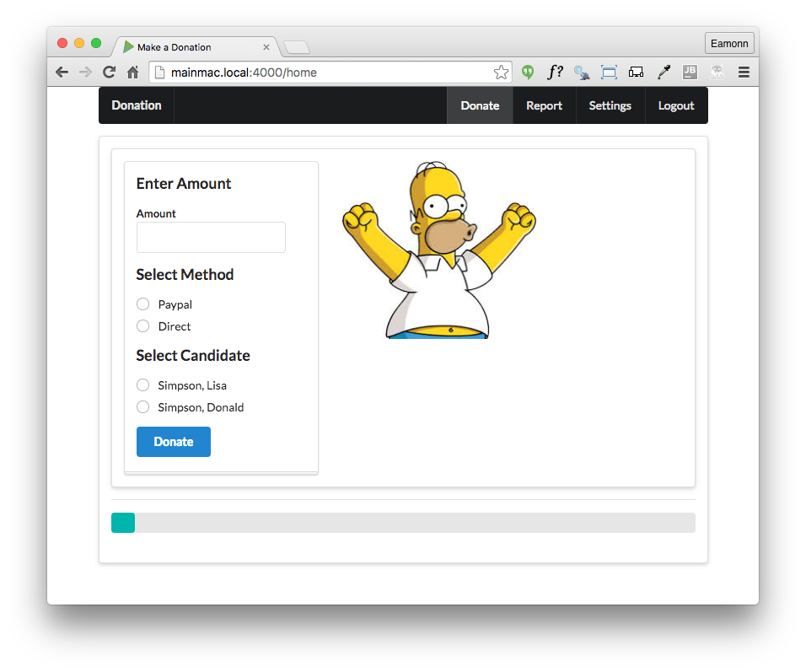Screen dimensions: 806x672
Task: Bookmark this page with the star
Action: tap(501, 73)
